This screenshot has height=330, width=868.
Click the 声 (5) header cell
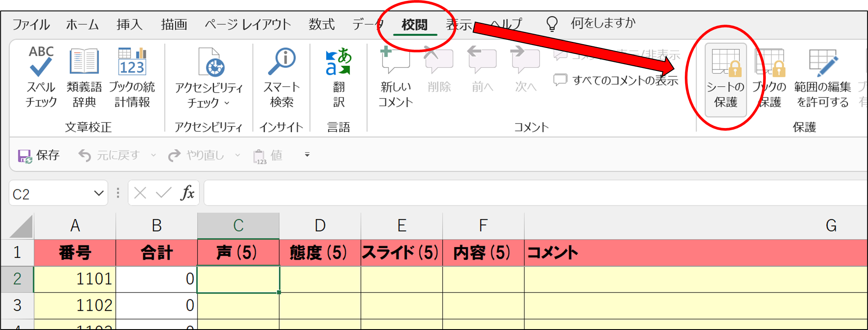coord(238,253)
